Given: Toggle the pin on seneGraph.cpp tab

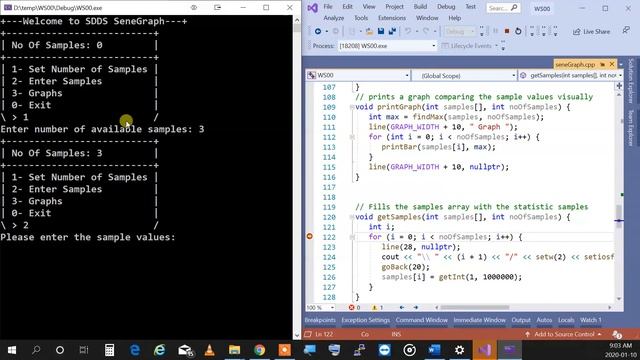Looking at the screenshot, I should 602,64.
